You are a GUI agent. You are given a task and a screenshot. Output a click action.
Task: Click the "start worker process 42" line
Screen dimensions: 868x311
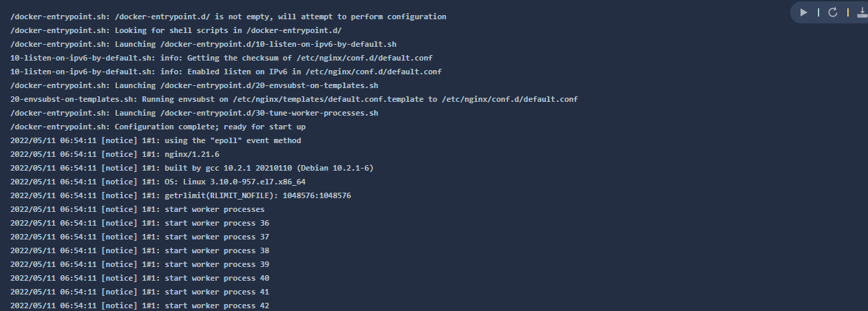[140, 305]
